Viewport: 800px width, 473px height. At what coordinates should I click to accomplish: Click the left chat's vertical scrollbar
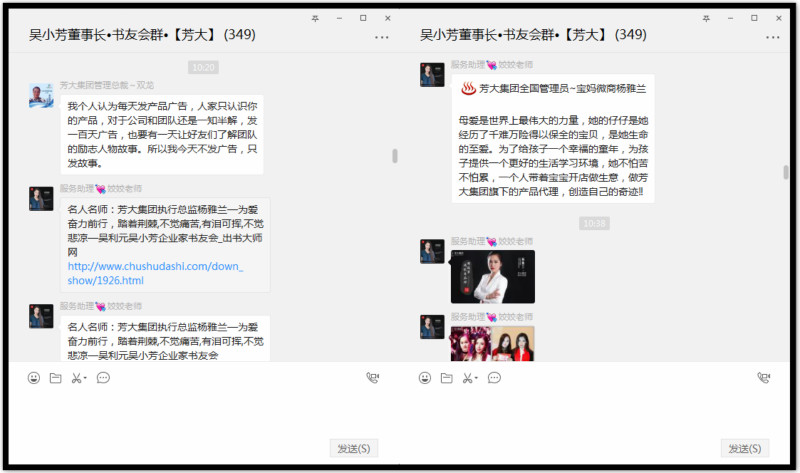[394, 156]
